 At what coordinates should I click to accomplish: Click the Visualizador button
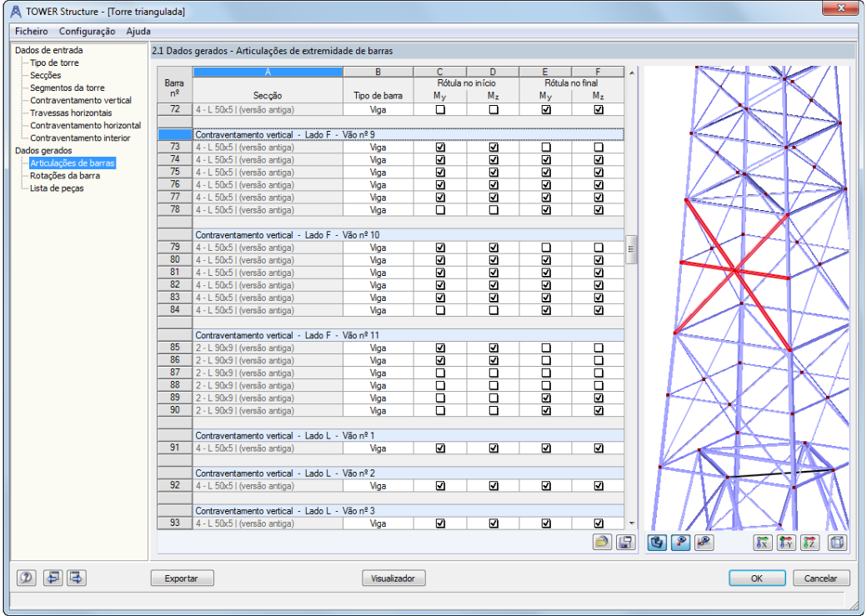(x=393, y=578)
